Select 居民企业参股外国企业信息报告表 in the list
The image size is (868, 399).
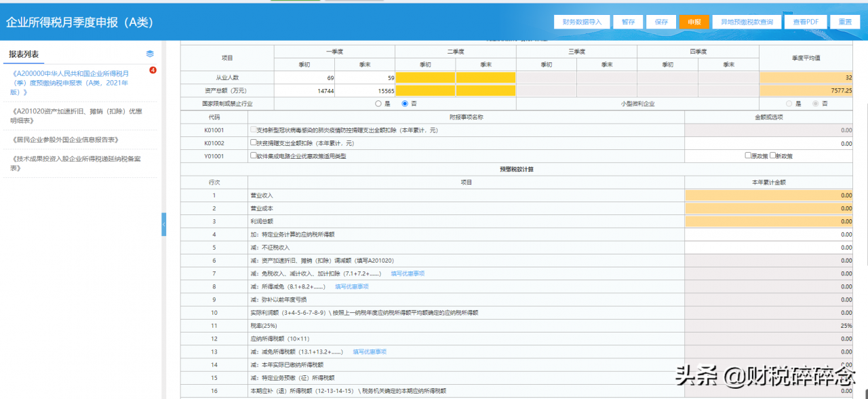65,140
